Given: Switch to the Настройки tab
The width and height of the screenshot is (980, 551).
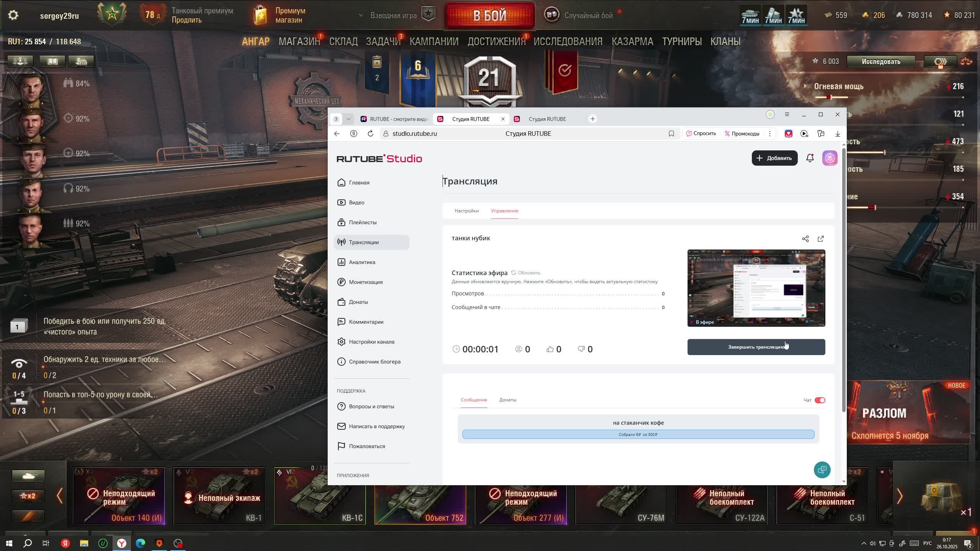Looking at the screenshot, I should (466, 211).
